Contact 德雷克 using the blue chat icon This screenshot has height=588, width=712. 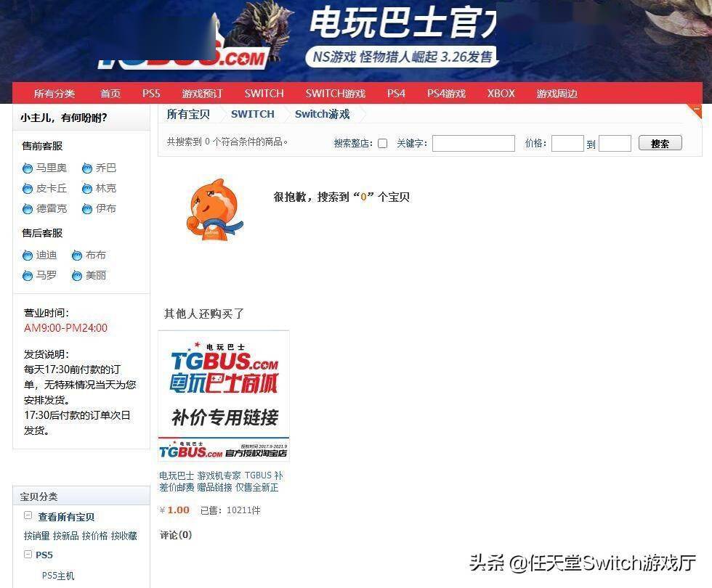[x=28, y=209]
